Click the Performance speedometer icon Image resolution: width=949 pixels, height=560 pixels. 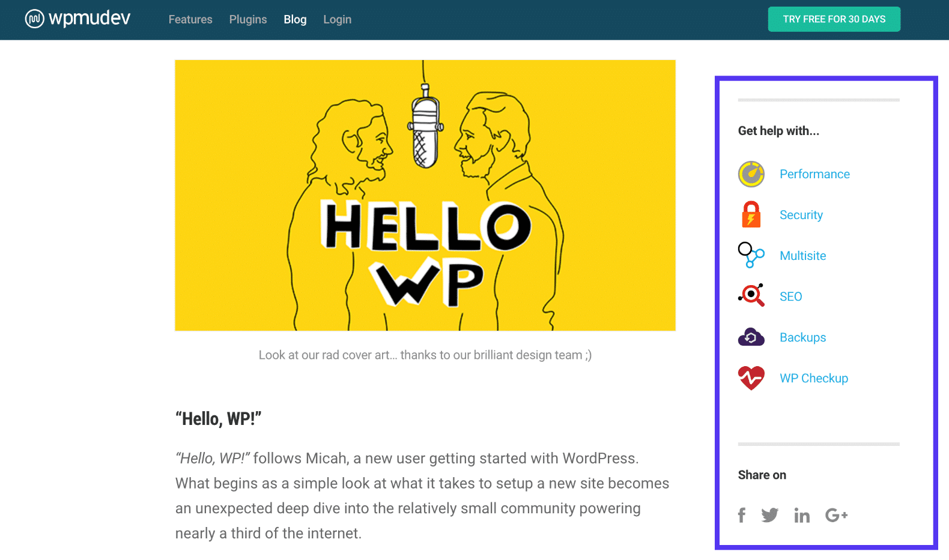pyautogui.click(x=751, y=174)
